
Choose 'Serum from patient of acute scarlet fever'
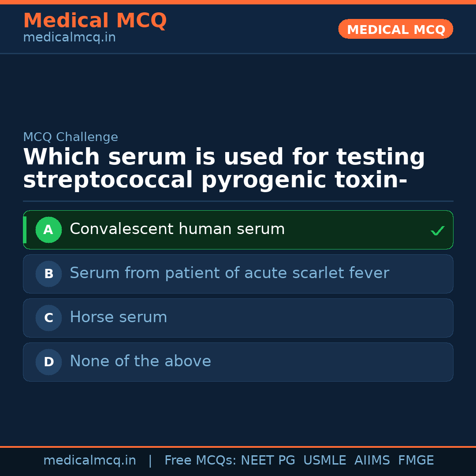coord(229,273)
